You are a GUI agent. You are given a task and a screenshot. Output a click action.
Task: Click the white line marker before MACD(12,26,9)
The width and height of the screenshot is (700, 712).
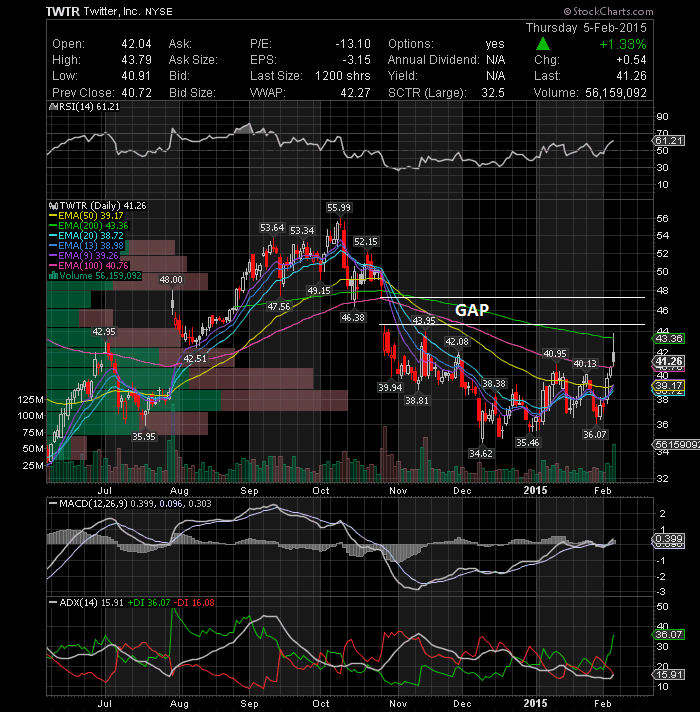(53, 504)
